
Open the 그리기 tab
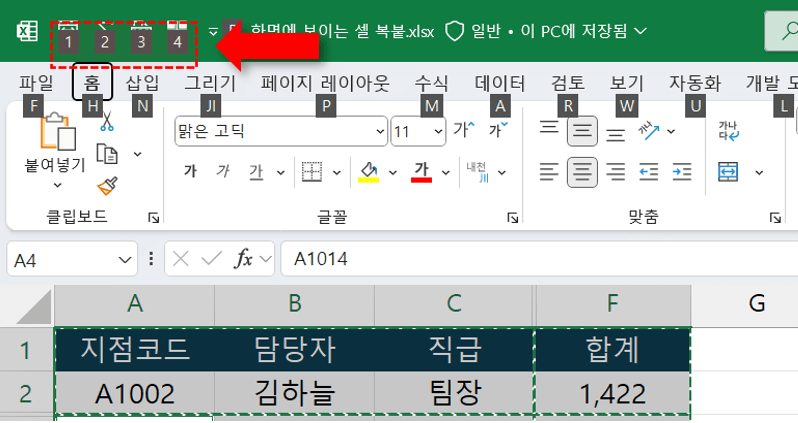(210, 83)
